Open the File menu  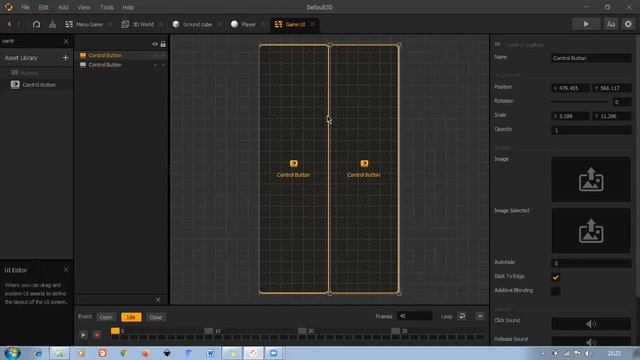click(25, 7)
